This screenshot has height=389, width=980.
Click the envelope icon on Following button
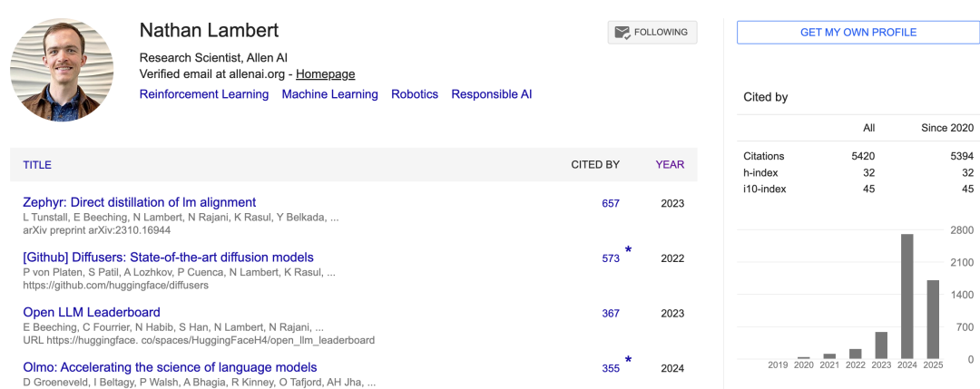[x=622, y=33]
